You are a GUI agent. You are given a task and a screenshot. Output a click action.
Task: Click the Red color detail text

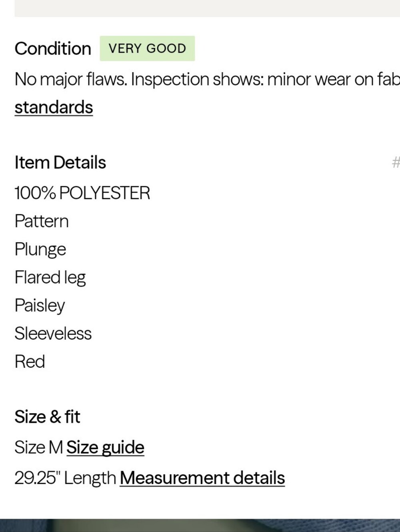pos(30,361)
